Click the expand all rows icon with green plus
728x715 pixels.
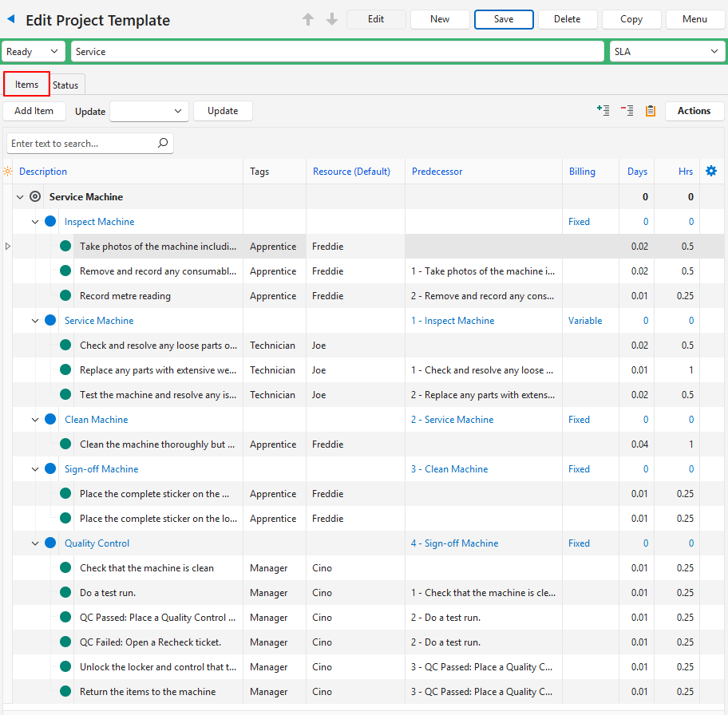[x=603, y=111]
